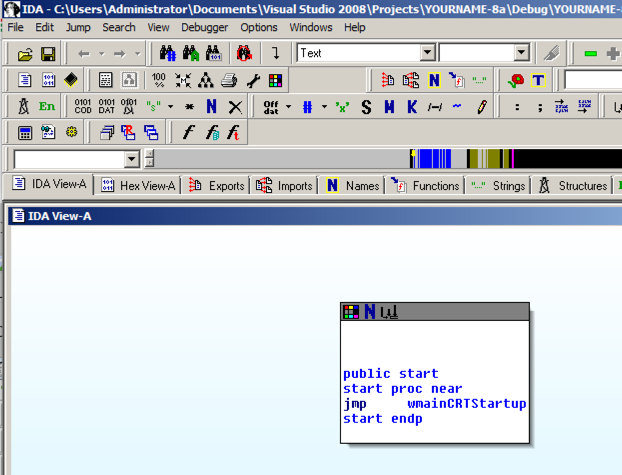Click the green En enumerations icon
The image size is (622, 475).
(47, 106)
